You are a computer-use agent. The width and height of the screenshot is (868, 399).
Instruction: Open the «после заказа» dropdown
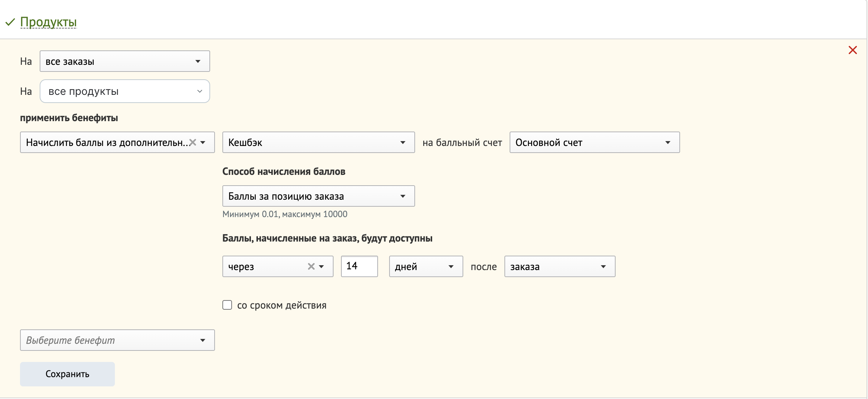coord(603,266)
